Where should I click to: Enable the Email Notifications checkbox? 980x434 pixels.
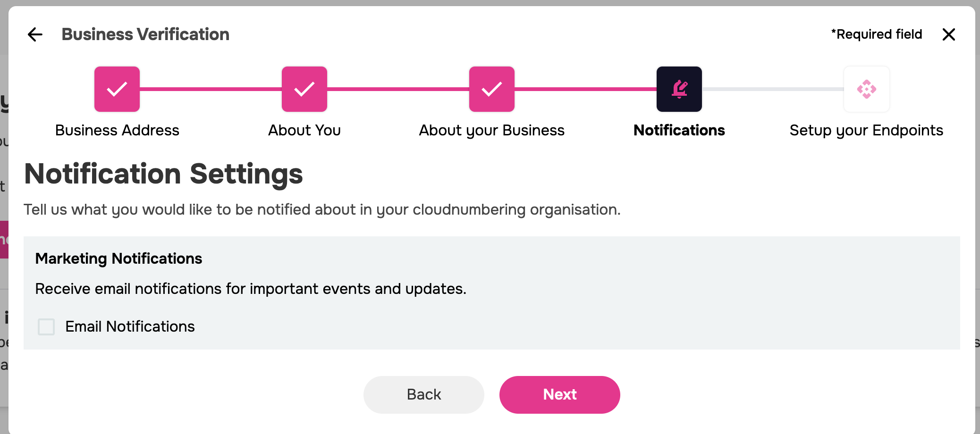pyautogui.click(x=46, y=326)
